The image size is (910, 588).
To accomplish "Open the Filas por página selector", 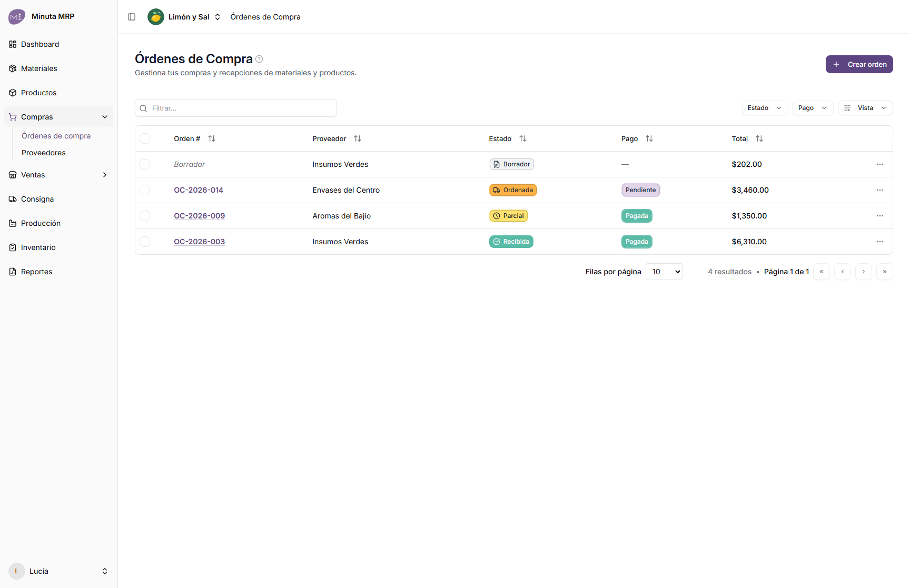I will coord(664,272).
